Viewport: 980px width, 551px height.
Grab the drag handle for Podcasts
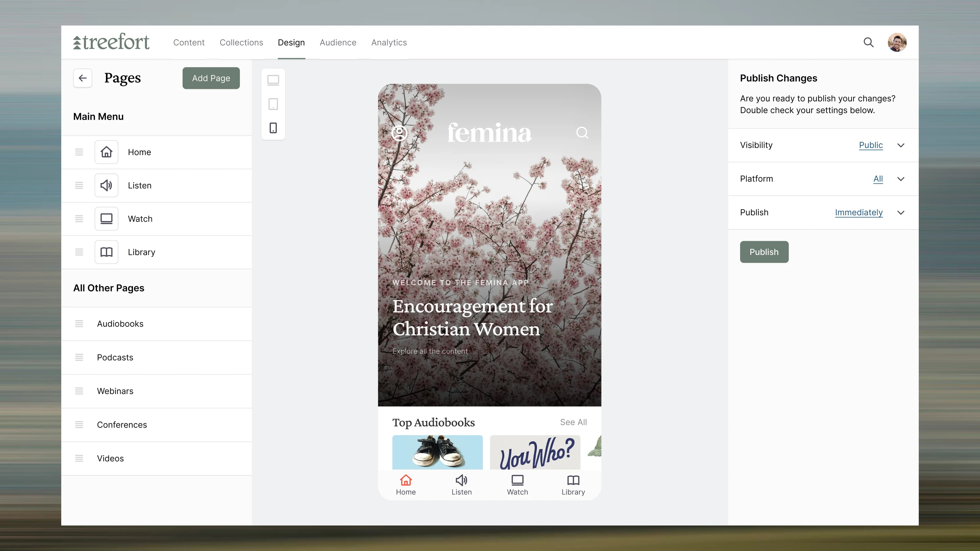[x=79, y=357]
